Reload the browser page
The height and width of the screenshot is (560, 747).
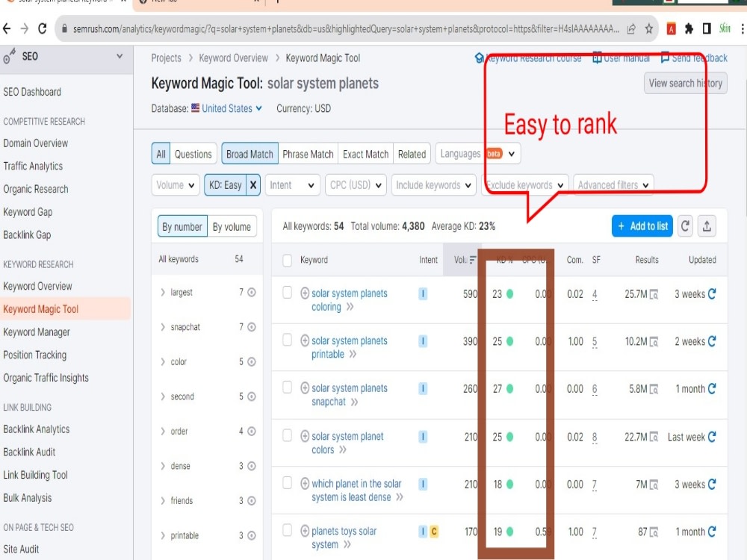pos(43,29)
